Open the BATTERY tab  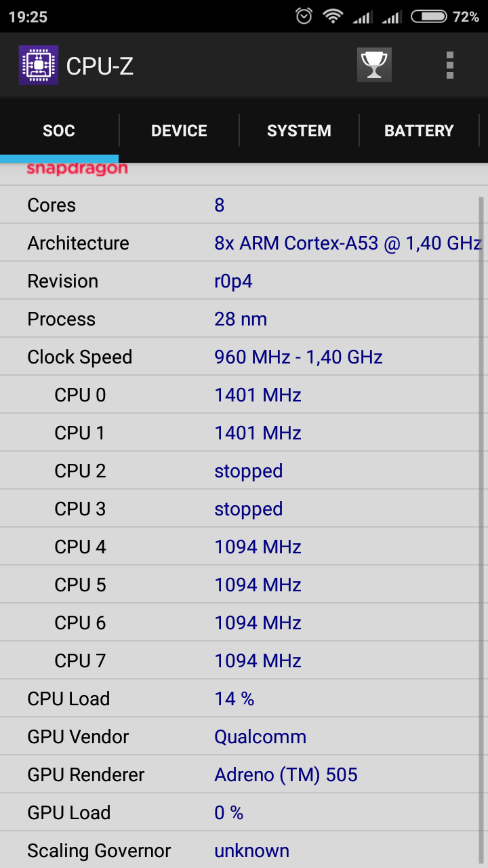419,131
